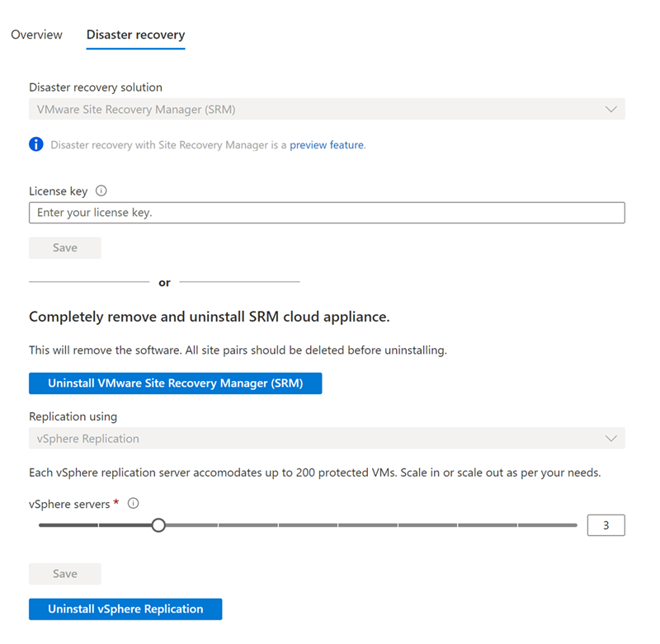Click the chevron on Replication using dropdown
This screenshot has width=660, height=644.
click(610, 439)
